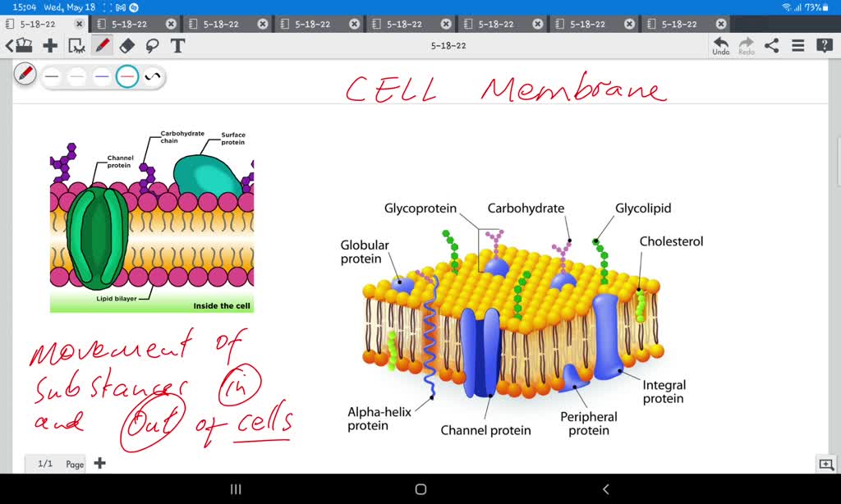Viewport: 841px width, 504px height.
Task: Switch to the last 5-18-22 tab
Action: pyautogui.click(x=682, y=24)
